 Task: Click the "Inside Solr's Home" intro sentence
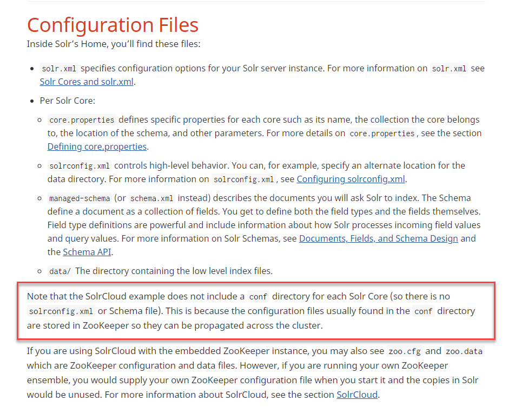tap(114, 43)
